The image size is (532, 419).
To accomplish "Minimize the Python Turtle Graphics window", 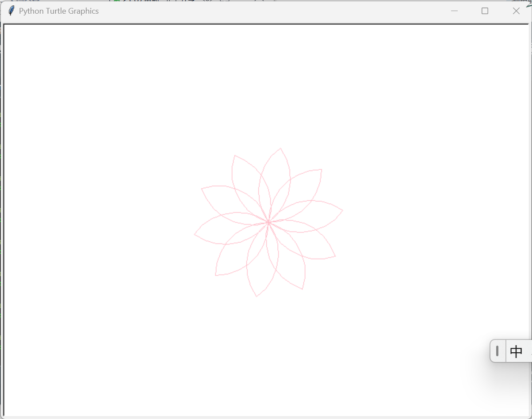I will (x=454, y=11).
